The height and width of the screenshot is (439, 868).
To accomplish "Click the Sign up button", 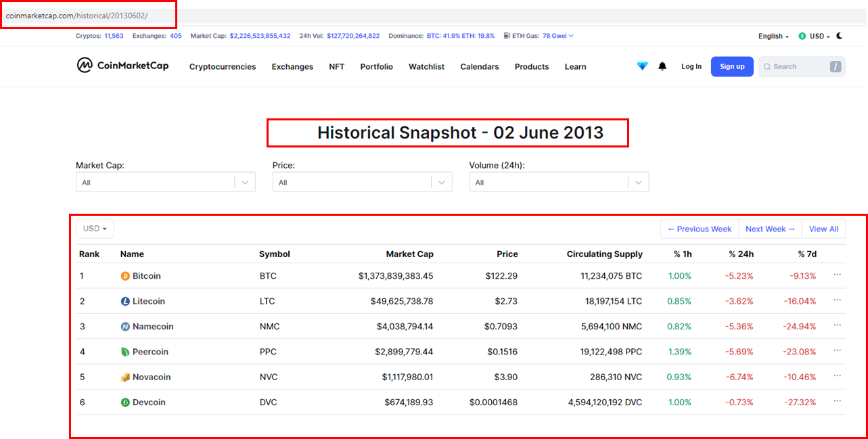I will tap(732, 66).
